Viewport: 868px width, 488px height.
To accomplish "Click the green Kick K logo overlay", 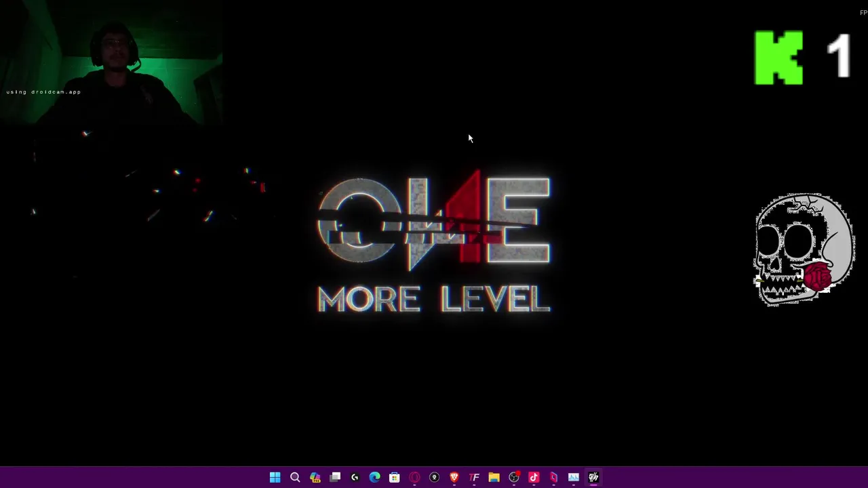I will coord(778,58).
